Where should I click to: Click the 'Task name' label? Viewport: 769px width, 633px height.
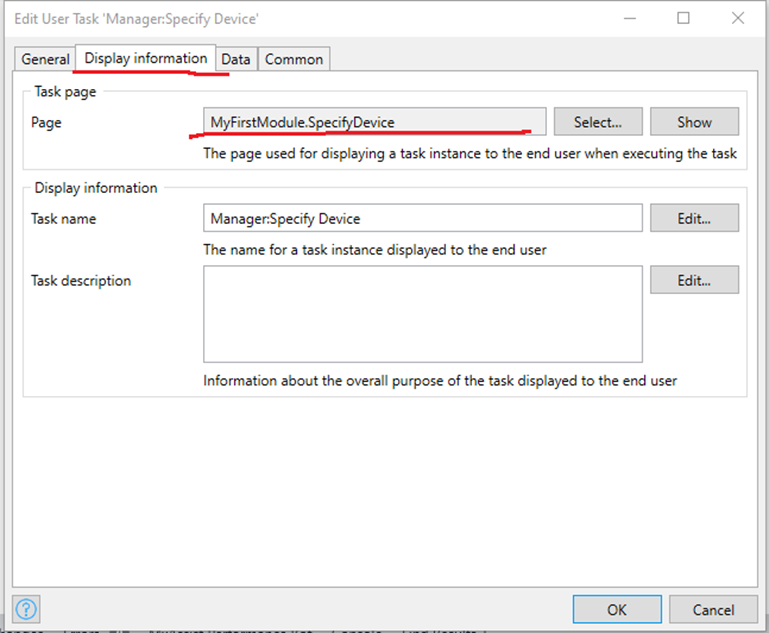pos(63,219)
